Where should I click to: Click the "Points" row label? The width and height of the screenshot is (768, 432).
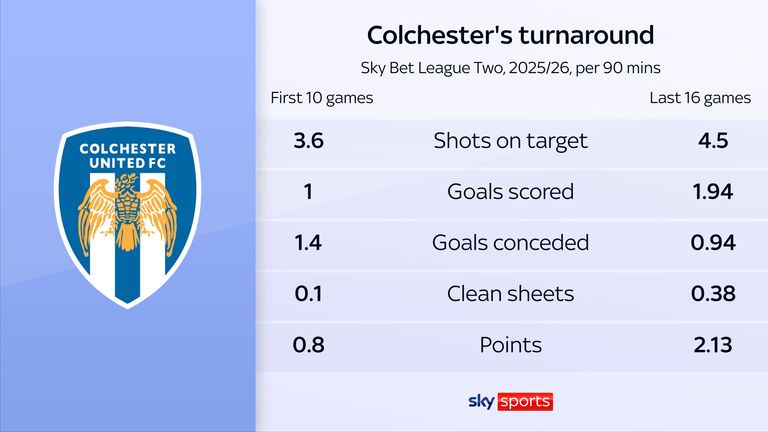pos(510,345)
